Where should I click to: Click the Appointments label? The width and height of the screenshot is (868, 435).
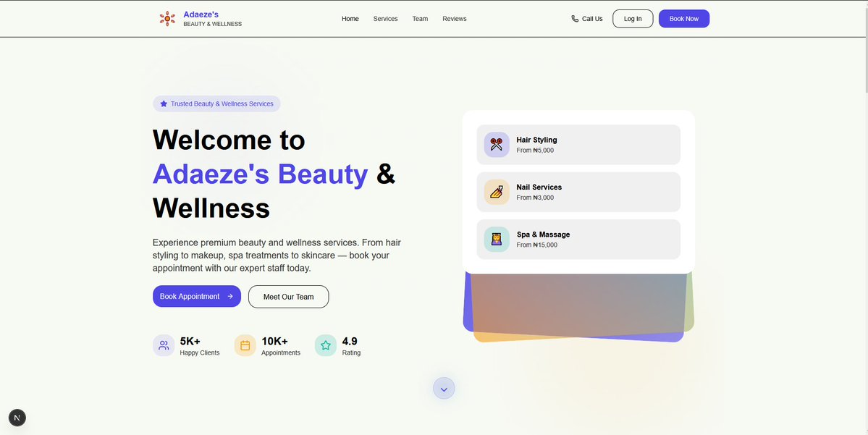click(x=281, y=353)
